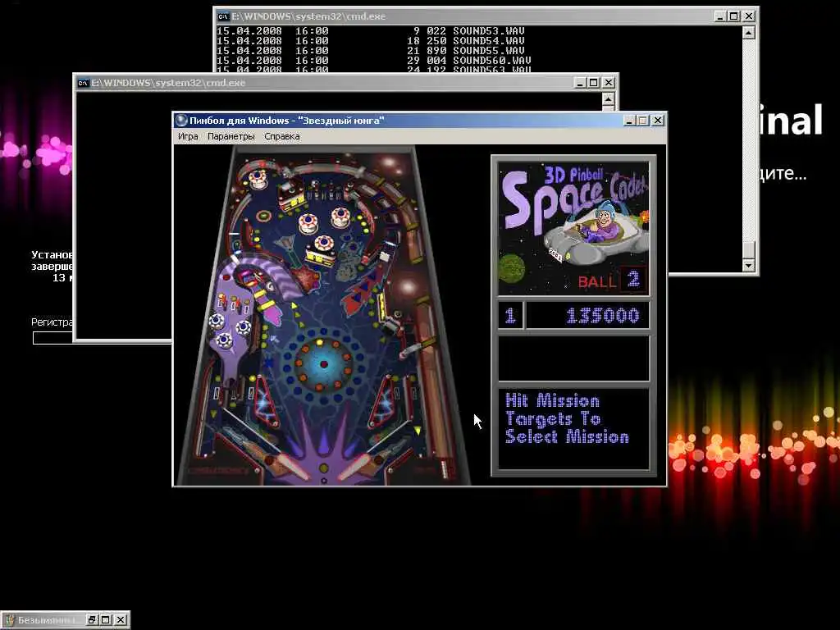Open the Параметры menu in Pinball
840x630 pixels.
point(231,137)
